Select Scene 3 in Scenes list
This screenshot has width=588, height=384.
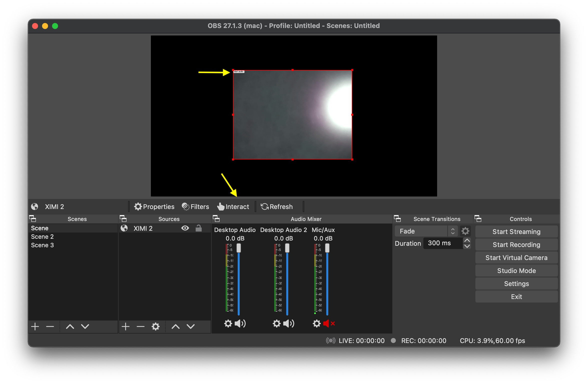73,245
